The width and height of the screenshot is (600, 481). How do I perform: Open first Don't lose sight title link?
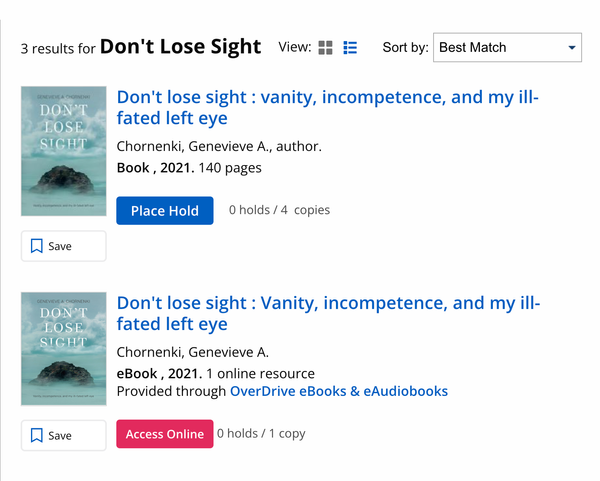(328, 108)
